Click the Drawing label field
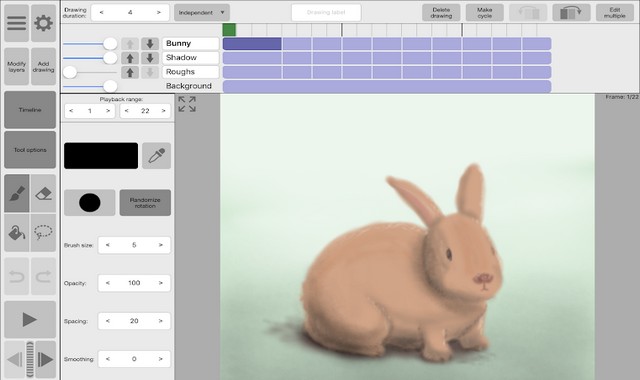The width and height of the screenshot is (640, 380). tap(326, 13)
